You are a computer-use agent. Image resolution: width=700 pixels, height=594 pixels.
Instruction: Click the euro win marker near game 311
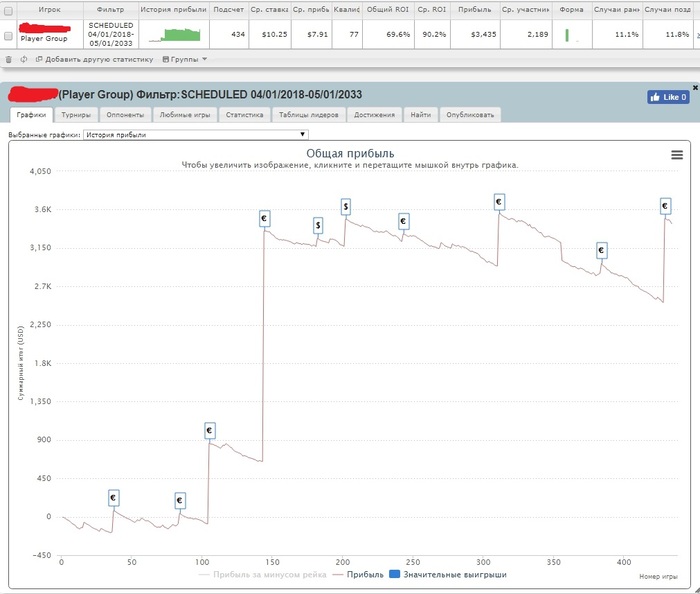point(499,202)
